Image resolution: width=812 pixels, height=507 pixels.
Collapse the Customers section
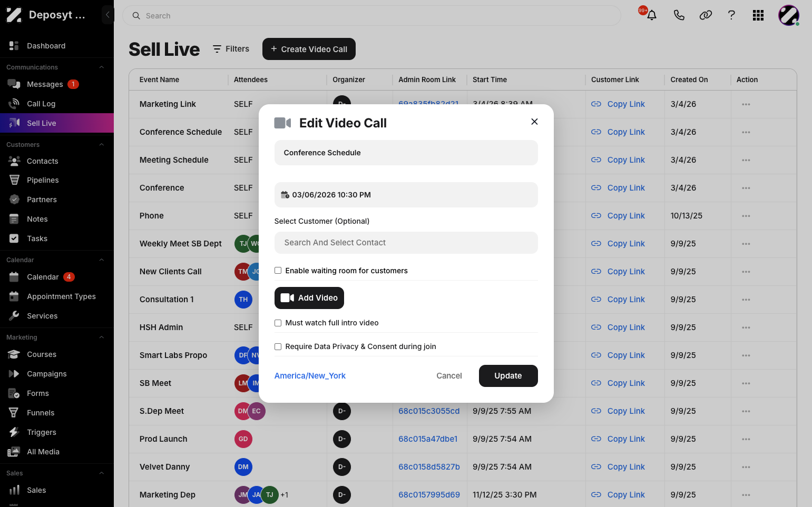(102, 145)
